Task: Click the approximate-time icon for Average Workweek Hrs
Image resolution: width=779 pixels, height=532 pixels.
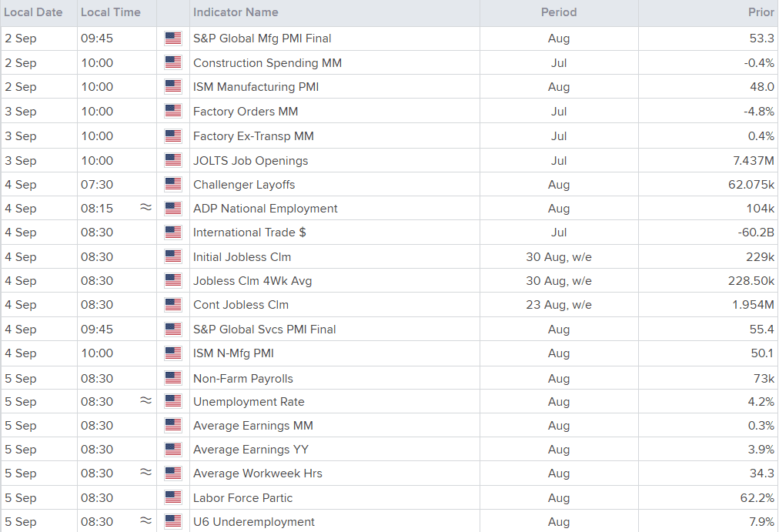Action: pos(145,473)
